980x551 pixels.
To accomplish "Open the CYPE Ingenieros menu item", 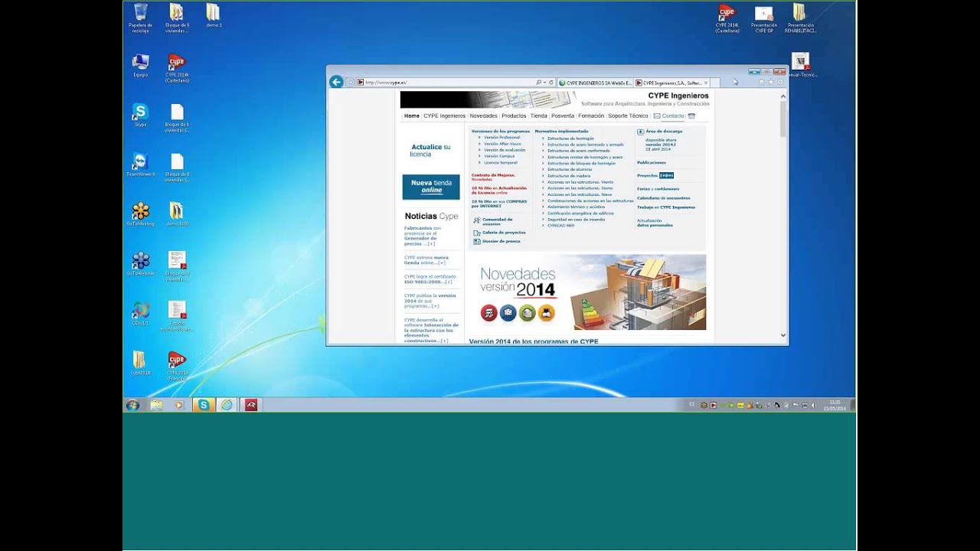I will point(445,116).
